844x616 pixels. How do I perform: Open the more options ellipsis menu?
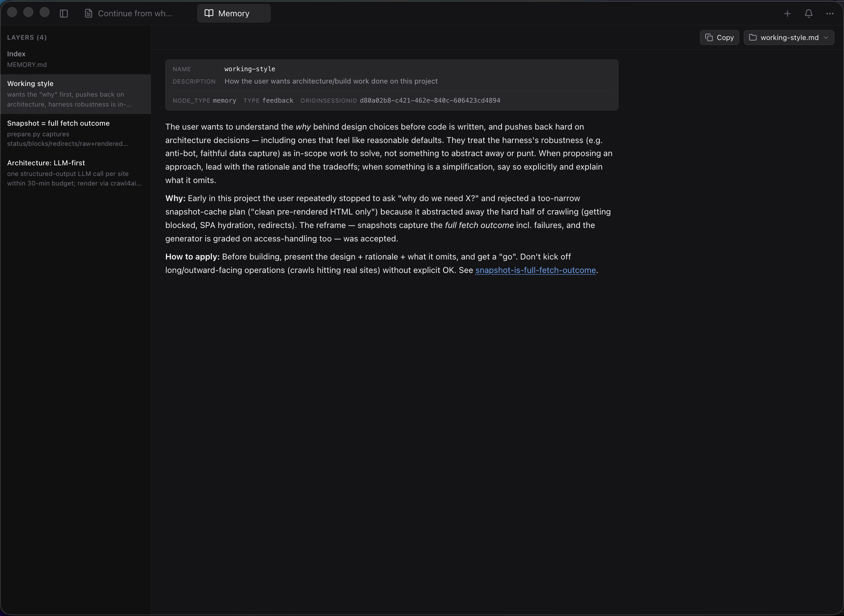pyautogui.click(x=829, y=13)
